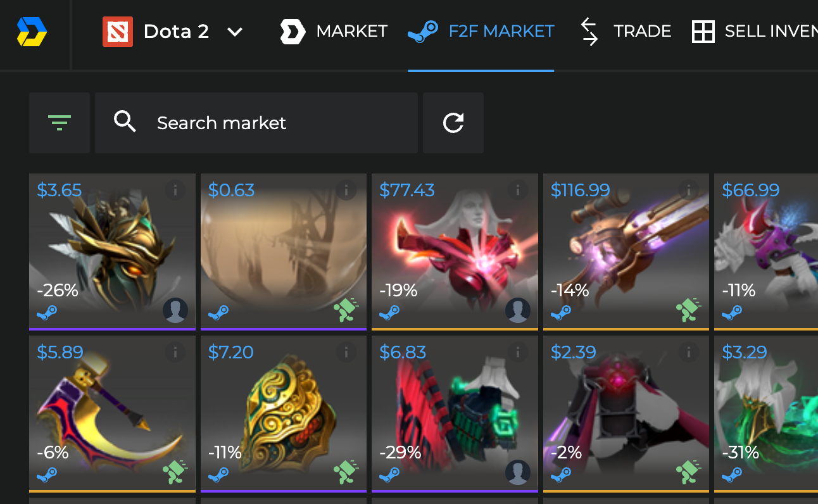Select the $66.99 item card
The width and height of the screenshot is (818, 504).
tap(766, 252)
